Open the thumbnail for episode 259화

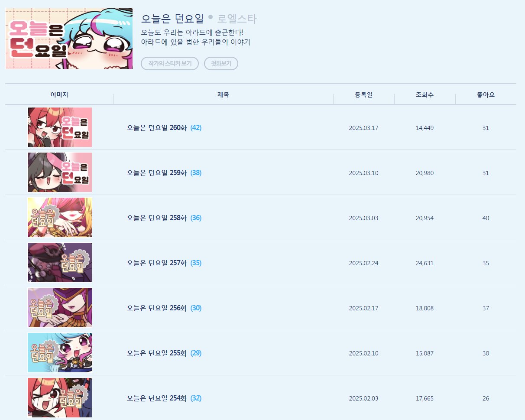[60, 173]
